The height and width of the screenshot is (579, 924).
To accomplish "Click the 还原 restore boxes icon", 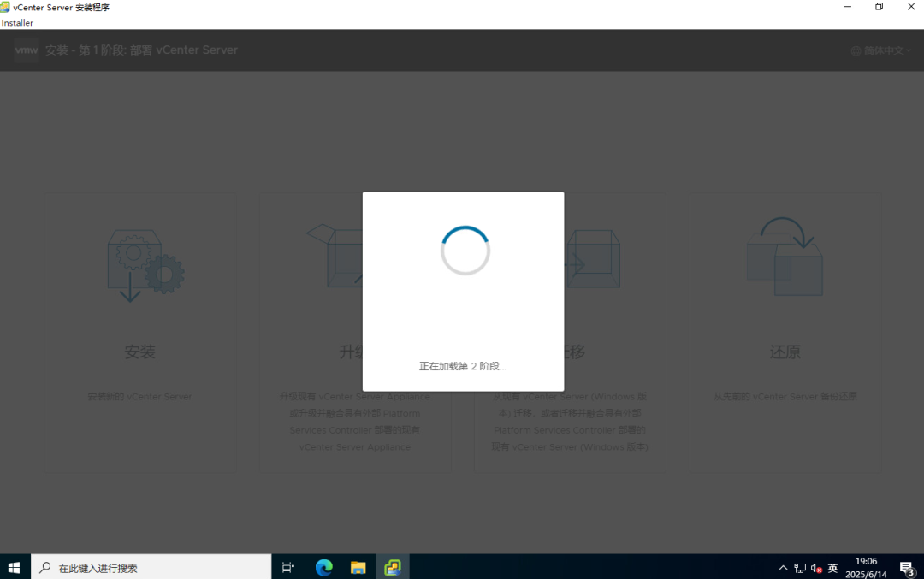I will click(x=785, y=257).
